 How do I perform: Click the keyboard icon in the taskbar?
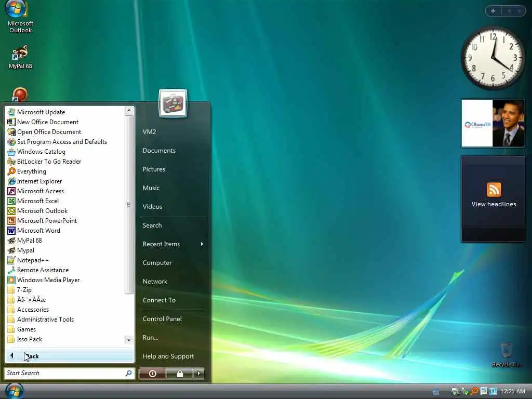(x=436, y=392)
